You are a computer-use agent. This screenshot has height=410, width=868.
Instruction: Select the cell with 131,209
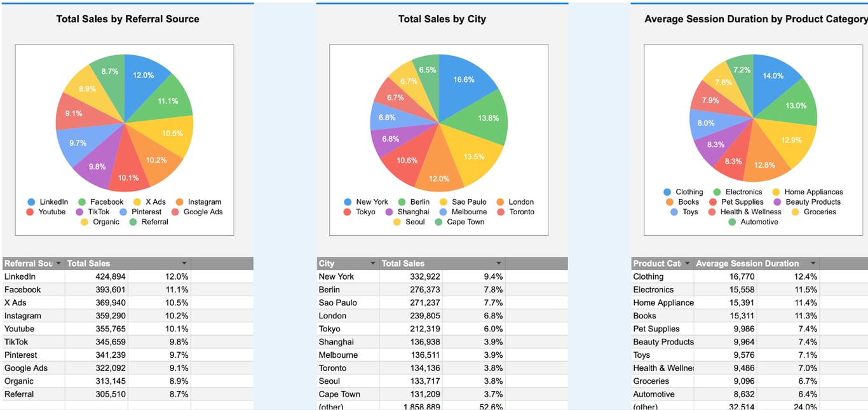[x=410, y=394]
